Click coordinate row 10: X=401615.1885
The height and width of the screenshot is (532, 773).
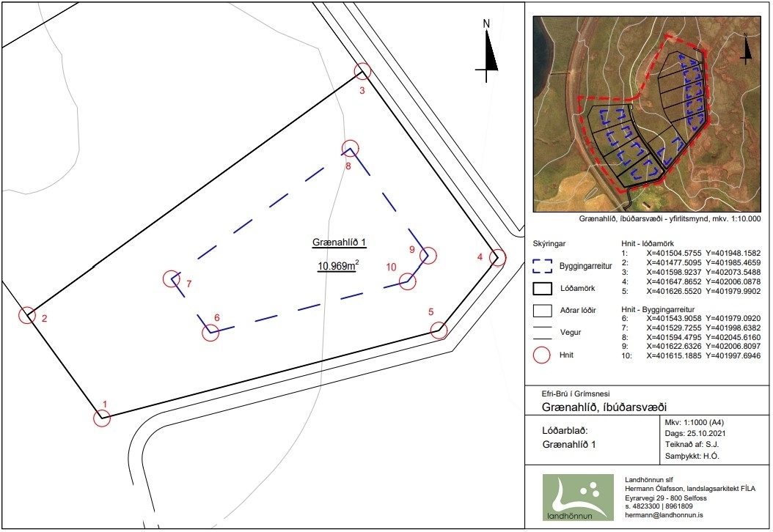tap(691, 355)
